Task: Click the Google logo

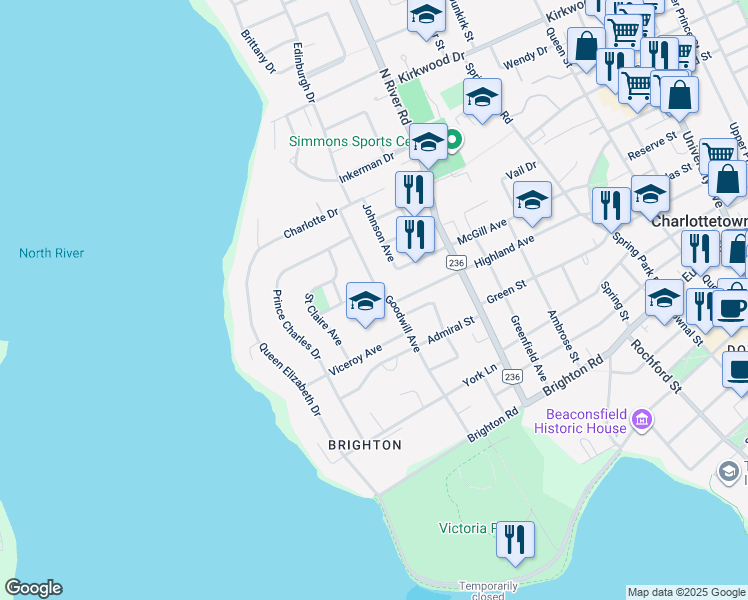Action: tap(33, 588)
